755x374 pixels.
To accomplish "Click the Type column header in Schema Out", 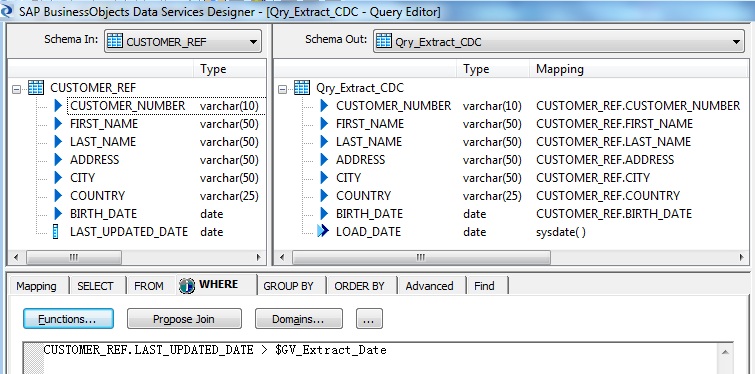I will click(493, 69).
